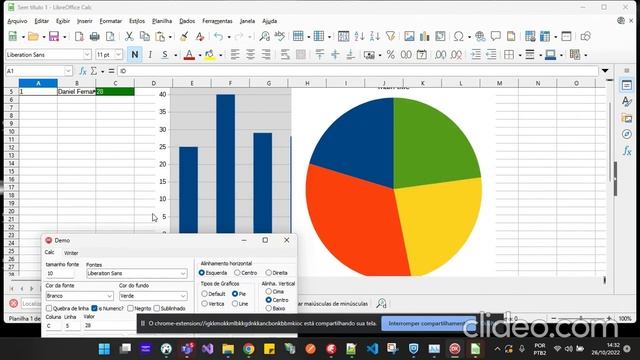
Task: Open Chrome from the Windows taskbar
Action: 249,349
